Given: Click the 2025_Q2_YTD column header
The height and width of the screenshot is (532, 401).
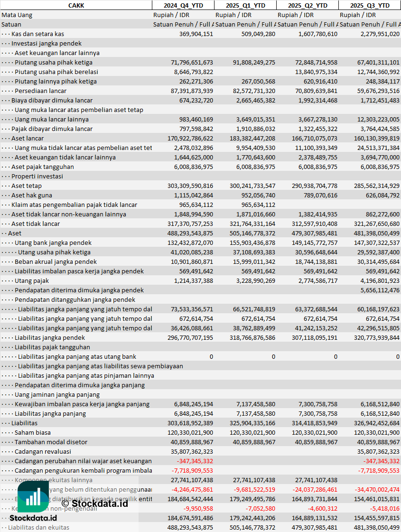Looking at the screenshot, I should coord(307,5).
